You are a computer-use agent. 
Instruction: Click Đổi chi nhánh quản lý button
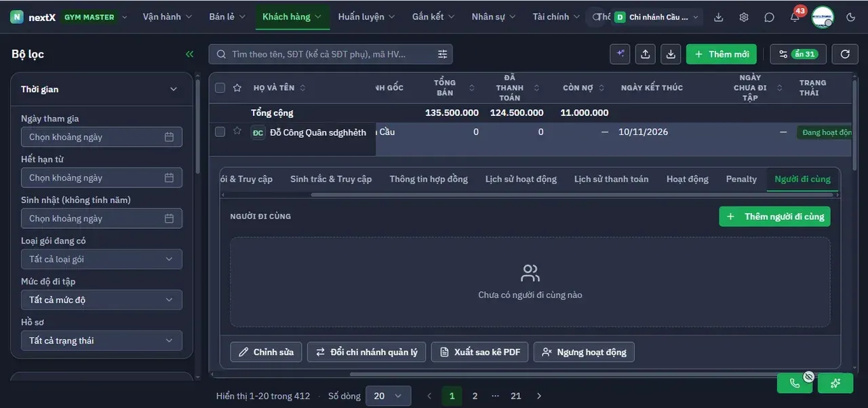pyautogui.click(x=367, y=352)
